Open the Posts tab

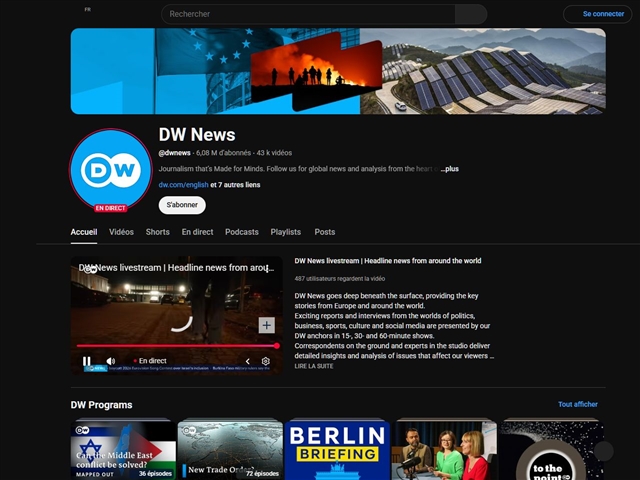(324, 232)
